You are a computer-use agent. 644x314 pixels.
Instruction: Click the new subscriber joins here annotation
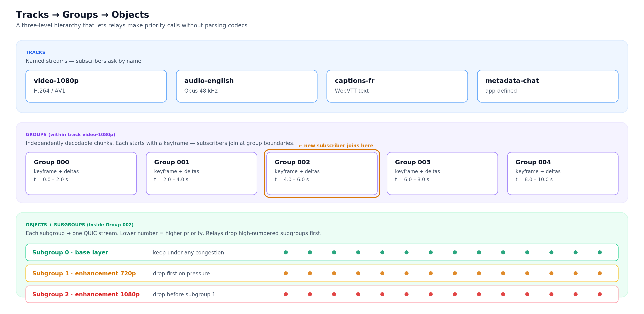coord(335,146)
